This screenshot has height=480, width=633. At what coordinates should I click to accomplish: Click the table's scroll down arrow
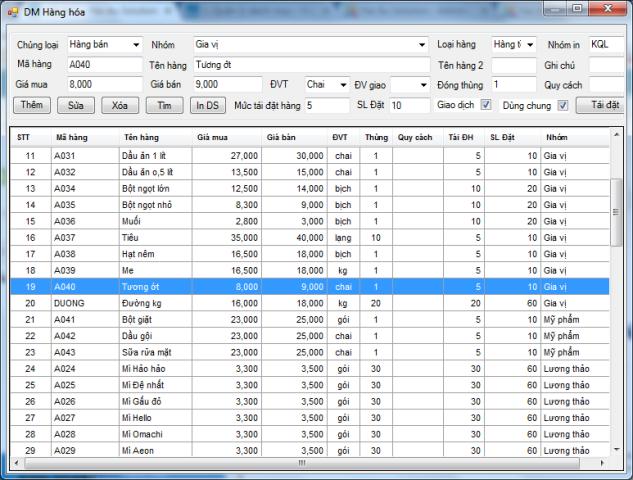(616, 449)
